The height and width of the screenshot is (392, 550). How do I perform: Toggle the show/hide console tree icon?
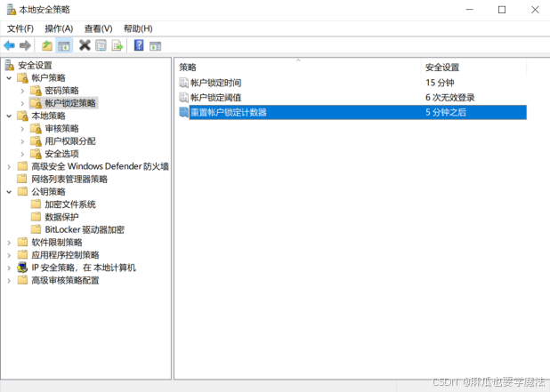64,45
